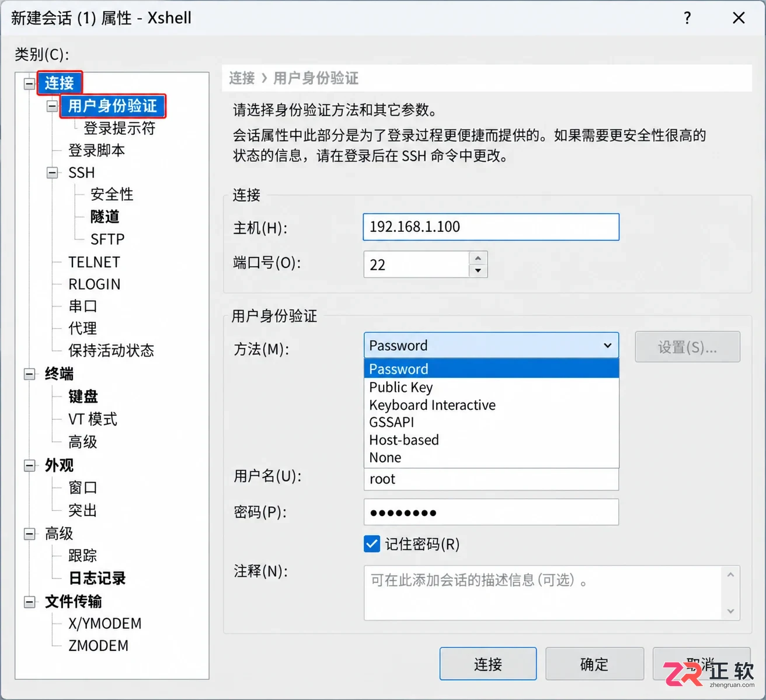The image size is (766, 700).
Task: Open the help question mark button
Action: pyautogui.click(x=687, y=18)
